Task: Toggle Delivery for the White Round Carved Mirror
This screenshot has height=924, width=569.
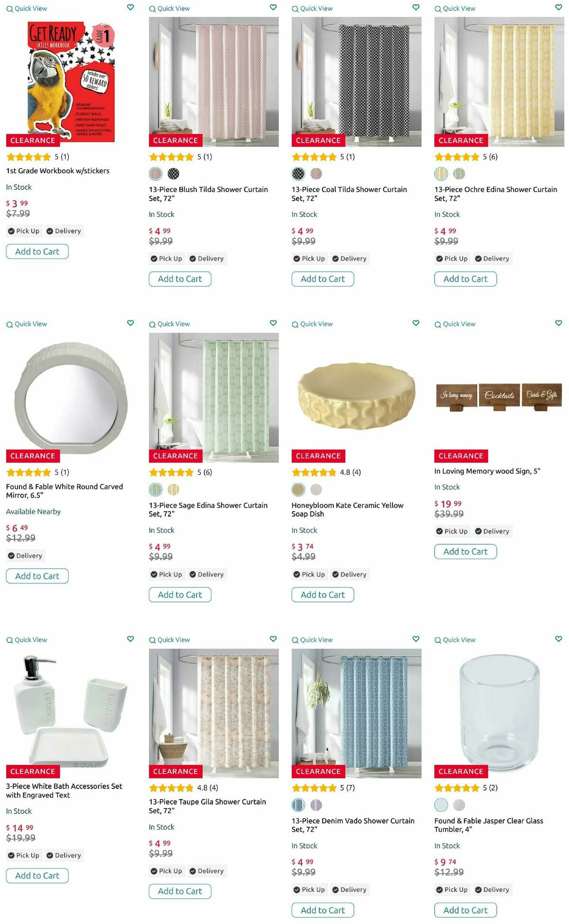Action: (25, 555)
